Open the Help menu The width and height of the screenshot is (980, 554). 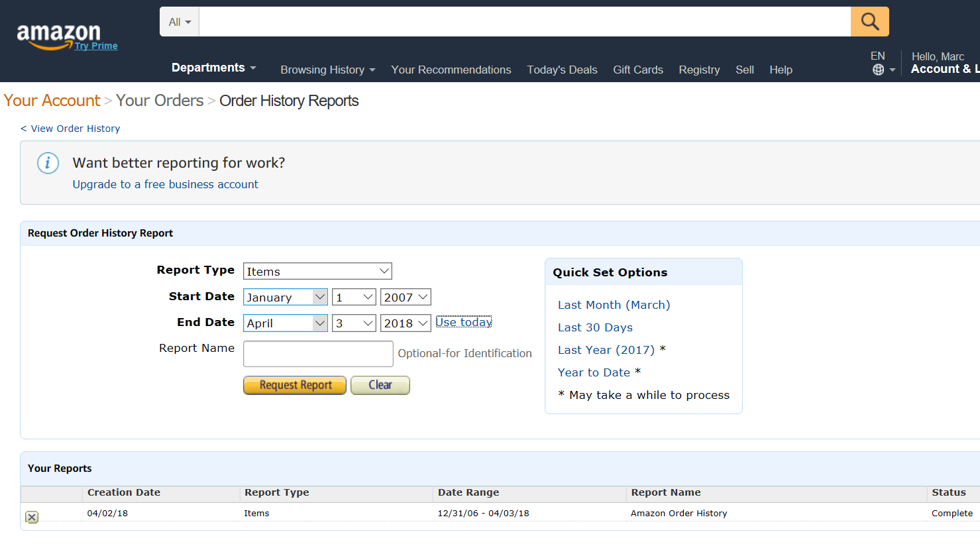tap(781, 70)
